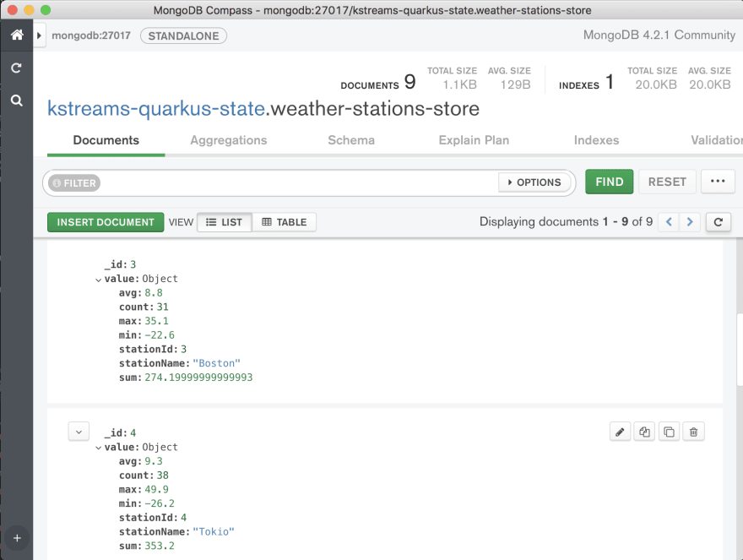Open the Validation tab
The width and height of the screenshot is (743, 560).
pyautogui.click(x=717, y=140)
